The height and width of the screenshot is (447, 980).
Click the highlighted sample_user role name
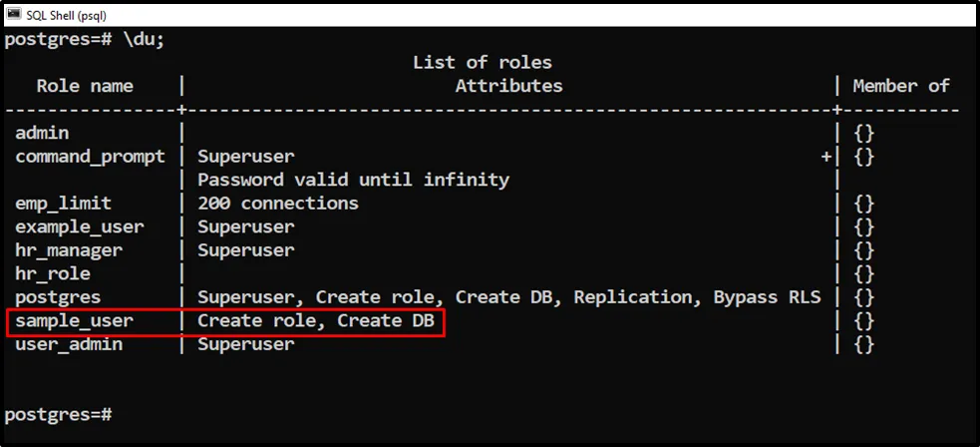74,321
